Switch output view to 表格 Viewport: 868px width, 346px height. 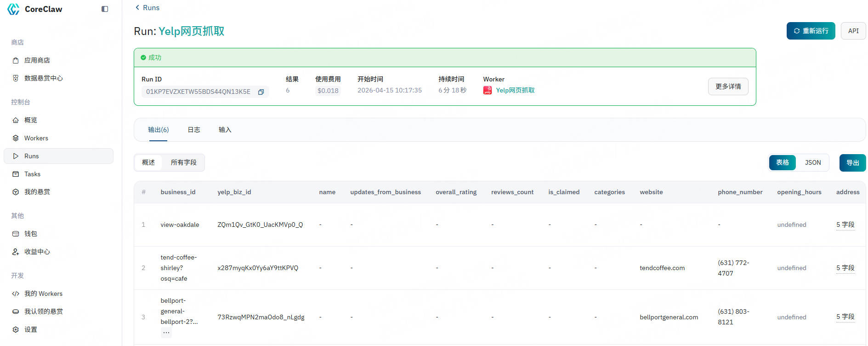(782, 162)
